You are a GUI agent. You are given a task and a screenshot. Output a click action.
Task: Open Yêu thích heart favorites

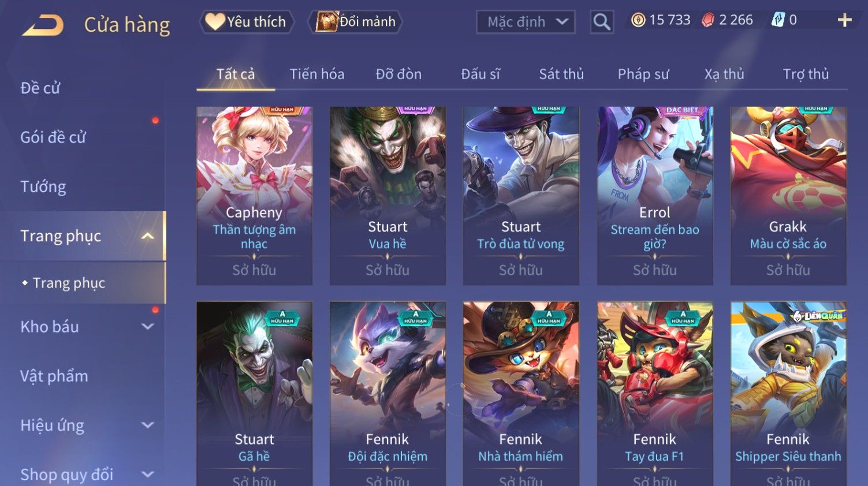[x=247, y=22]
